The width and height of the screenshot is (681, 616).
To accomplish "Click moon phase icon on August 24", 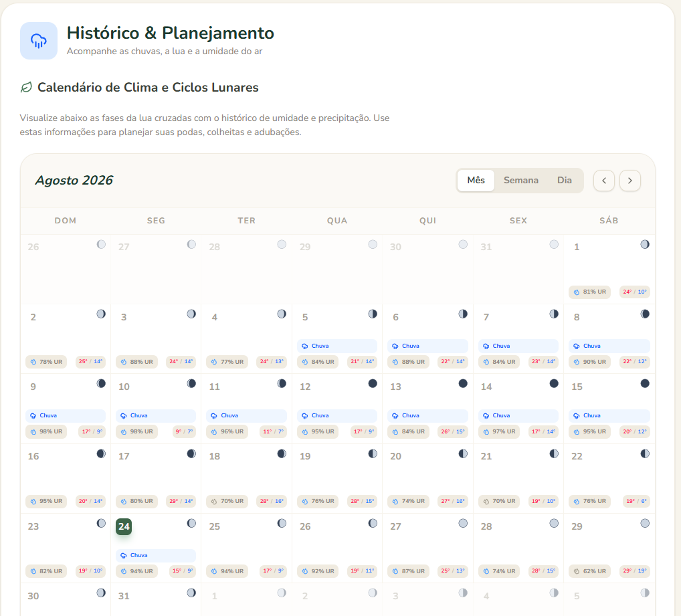I will pos(191,523).
